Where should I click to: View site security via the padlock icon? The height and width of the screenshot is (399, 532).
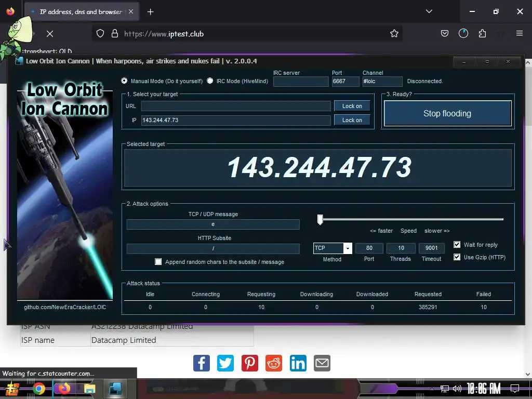(115, 34)
